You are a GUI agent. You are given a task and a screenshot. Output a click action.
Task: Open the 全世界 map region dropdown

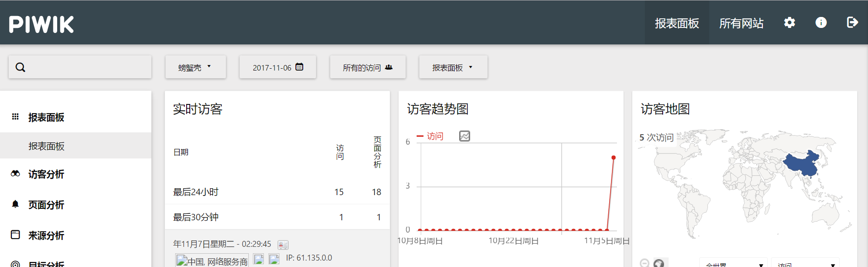pyautogui.click(x=733, y=264)
